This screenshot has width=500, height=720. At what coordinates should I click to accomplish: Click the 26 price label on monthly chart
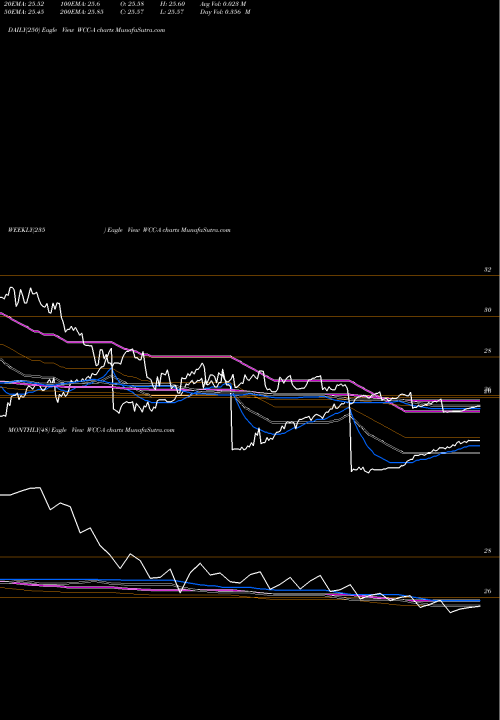click(x=488, y=591)
